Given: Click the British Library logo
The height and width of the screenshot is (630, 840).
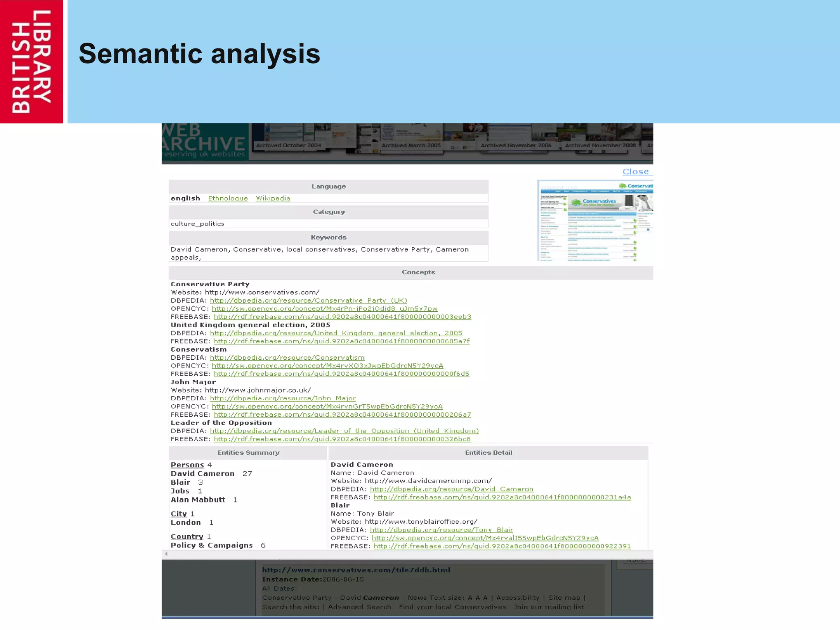Looking at the screenshot, I should 32,62.
